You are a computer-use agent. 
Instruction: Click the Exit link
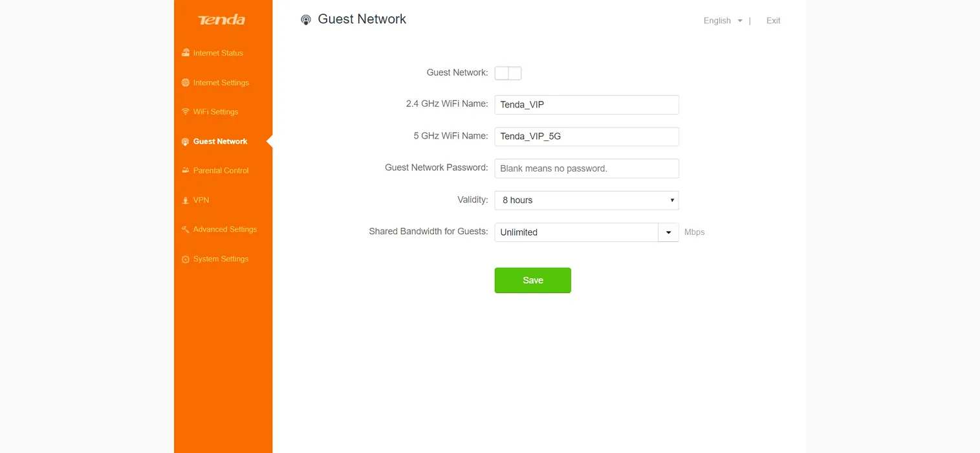point(773,21)
